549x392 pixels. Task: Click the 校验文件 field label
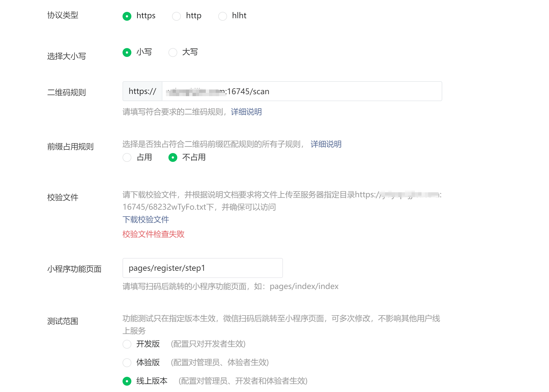click(63, 198)
